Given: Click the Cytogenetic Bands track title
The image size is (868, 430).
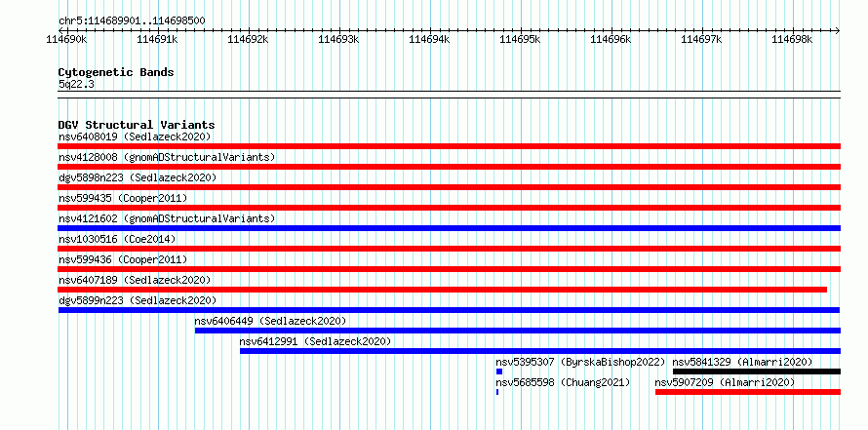Looking at the screenshot, I should click(x=116, y=72).
